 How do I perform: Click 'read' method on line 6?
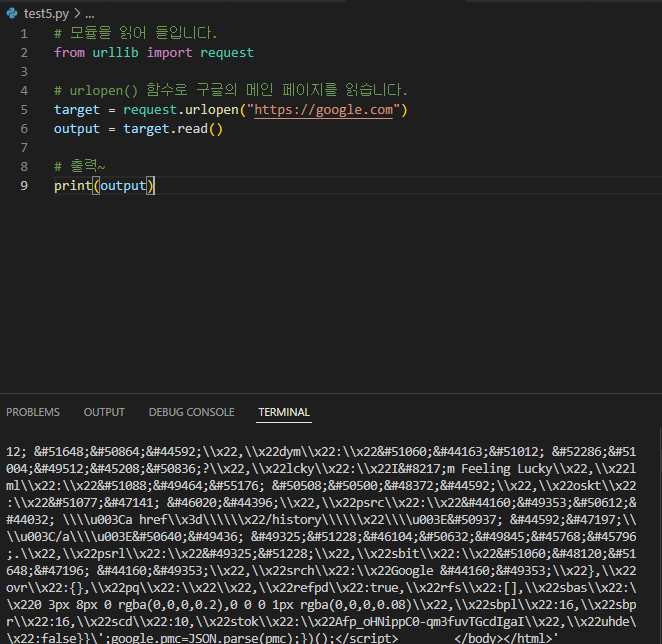pos(193,129)
